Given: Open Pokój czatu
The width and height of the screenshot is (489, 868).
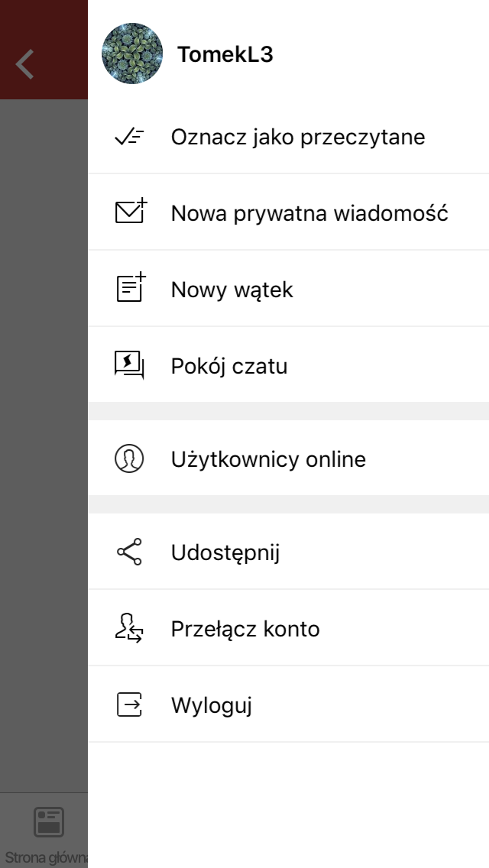Looking at the screenshot, I should pos(229,366).
